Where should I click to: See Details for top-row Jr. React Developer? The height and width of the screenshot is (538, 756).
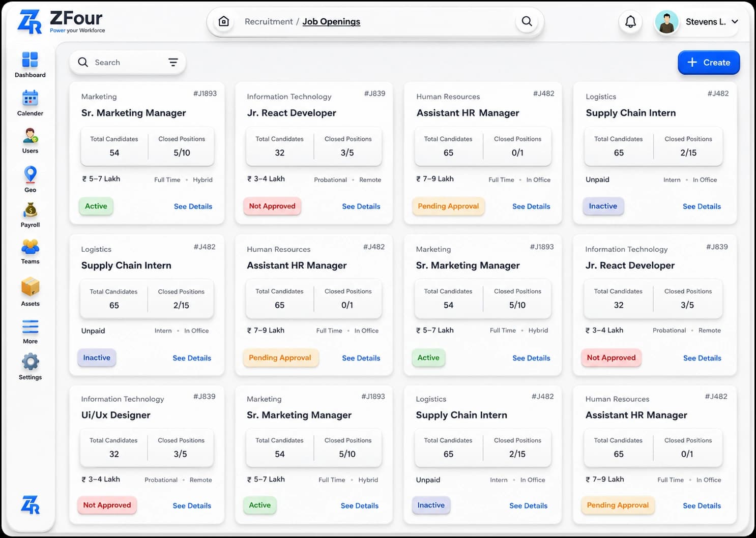pyautogui.click(x=361, y=206)
